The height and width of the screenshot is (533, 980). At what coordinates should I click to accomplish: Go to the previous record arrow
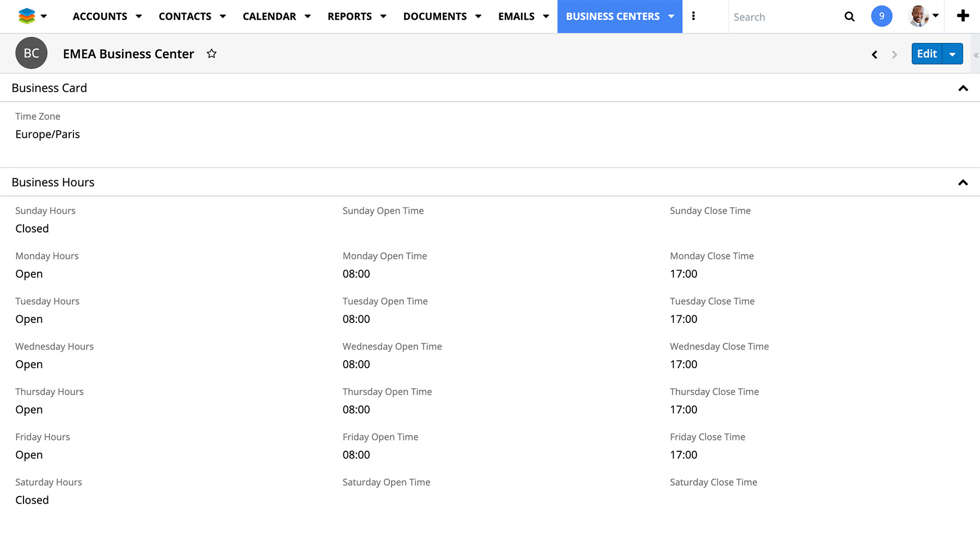pyautogui.click(x=874, y=54)
